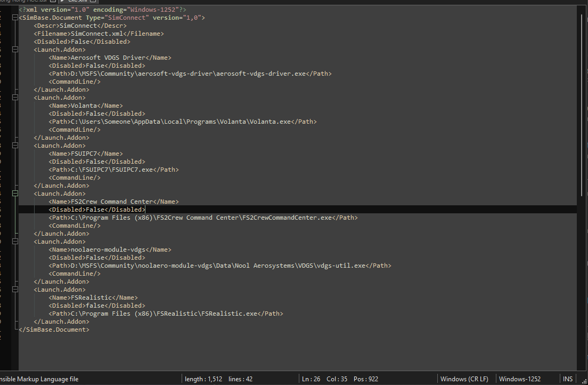588x385 pixels.
Task: Click the Pos : 922 status bar entry
Action: [365, 379]
